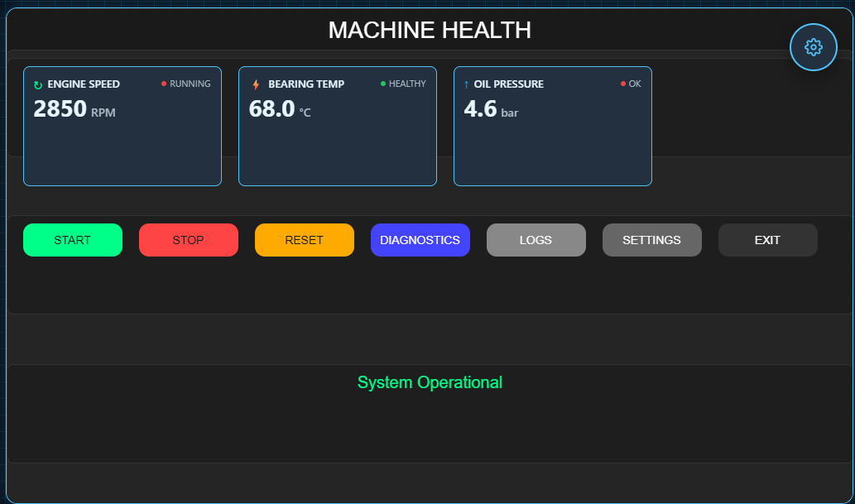Select the BEARING TEMP card title
The image size is (855, 504).
(x=306, y=84)
